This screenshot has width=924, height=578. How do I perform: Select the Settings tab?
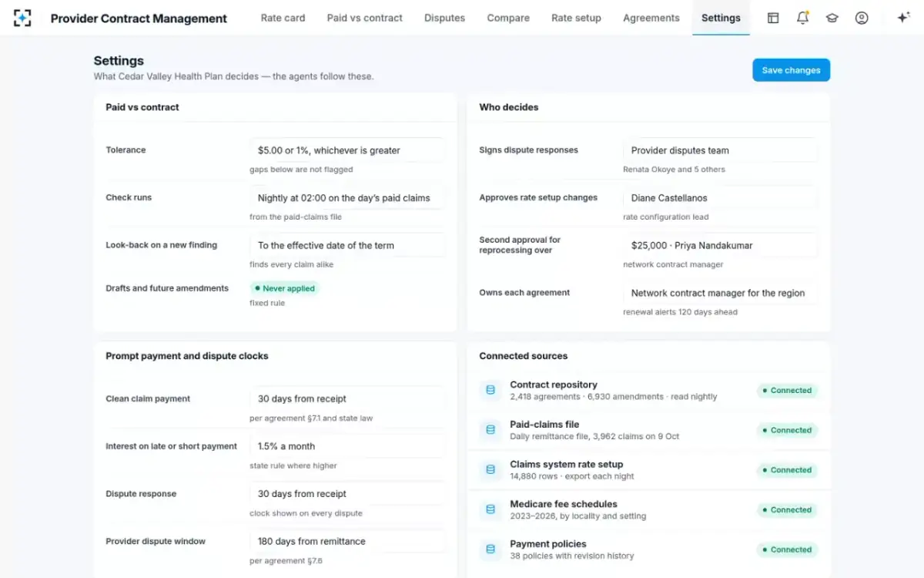point(721,18)
